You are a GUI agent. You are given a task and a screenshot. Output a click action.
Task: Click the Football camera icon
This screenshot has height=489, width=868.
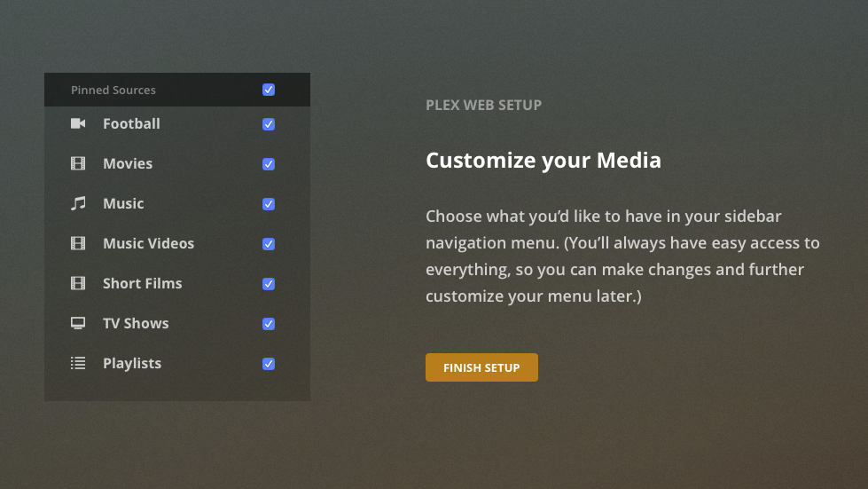(x=78, y=123)
